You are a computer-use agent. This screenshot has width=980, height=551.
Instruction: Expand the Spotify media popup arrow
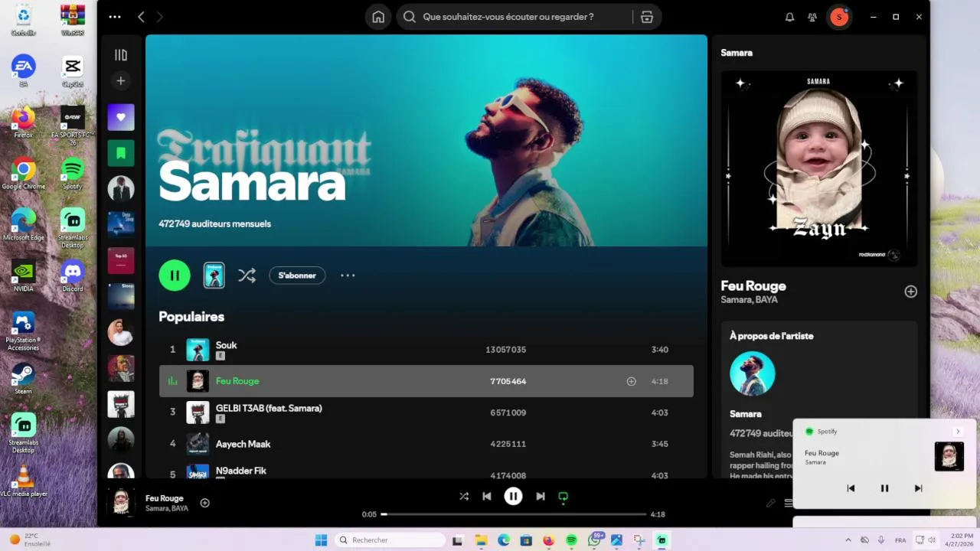pos(957,432)
